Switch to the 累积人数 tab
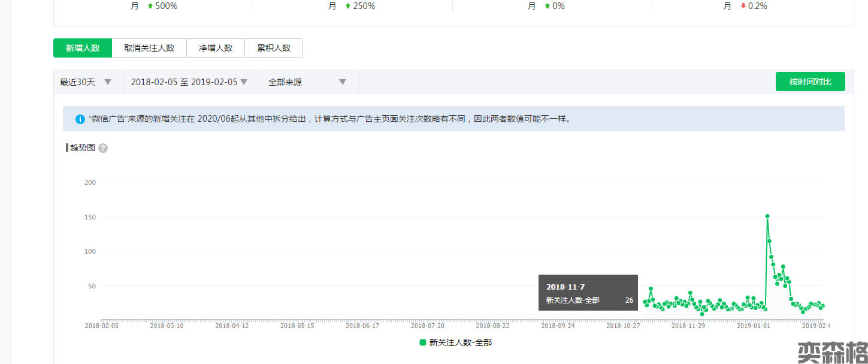Image resolution: width=868 pixels, height=364 pixels. 274,48
